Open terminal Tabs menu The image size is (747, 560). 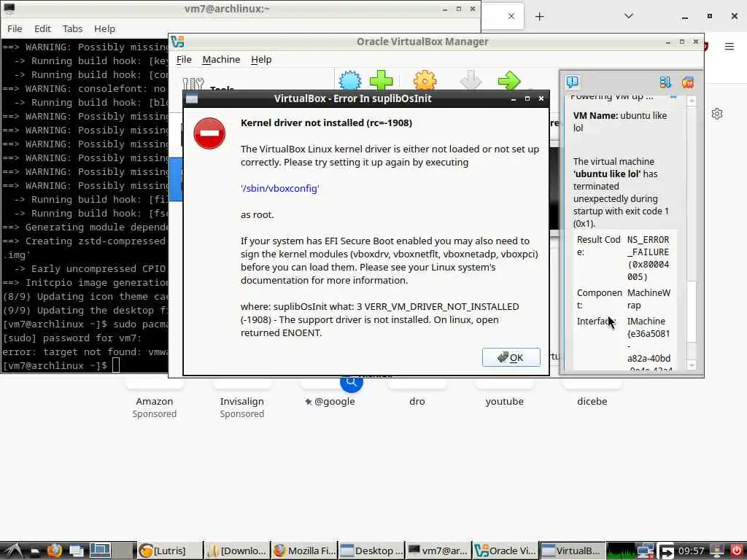[72, 28]
